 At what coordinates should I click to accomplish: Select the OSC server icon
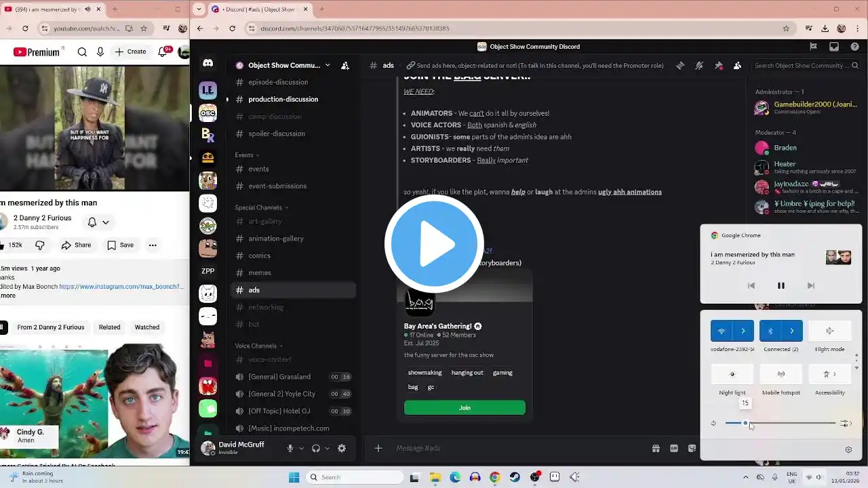pyautogui.click(x=208, y=113)
